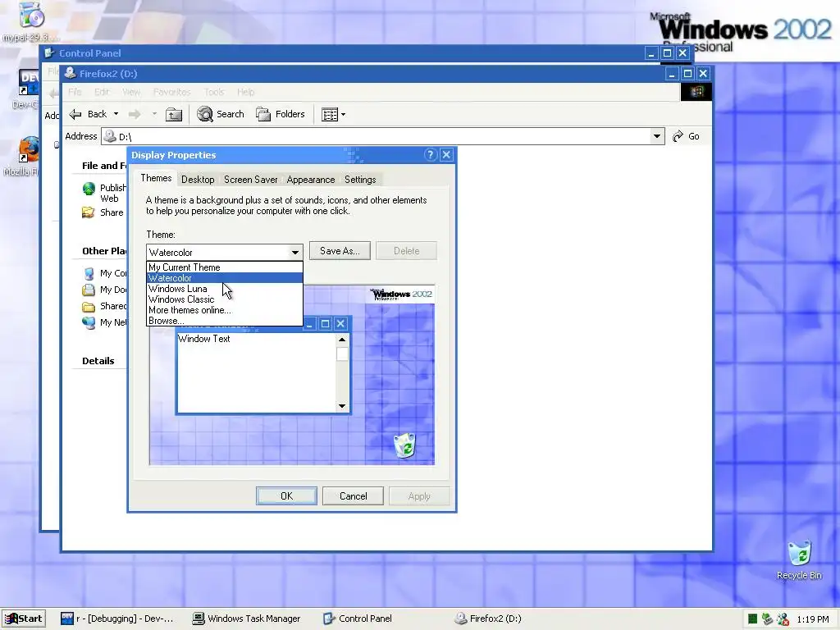Switch to the Desktop tab

[198, 180]
